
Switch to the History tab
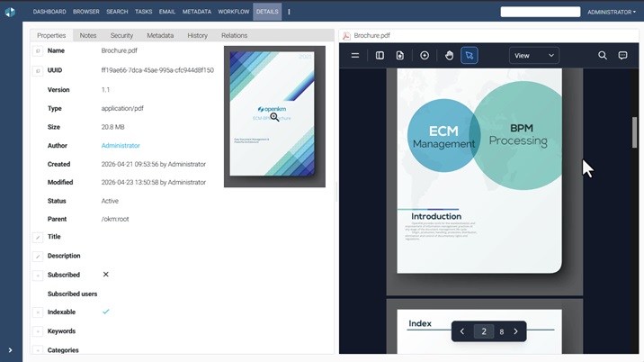click(198, 35)
